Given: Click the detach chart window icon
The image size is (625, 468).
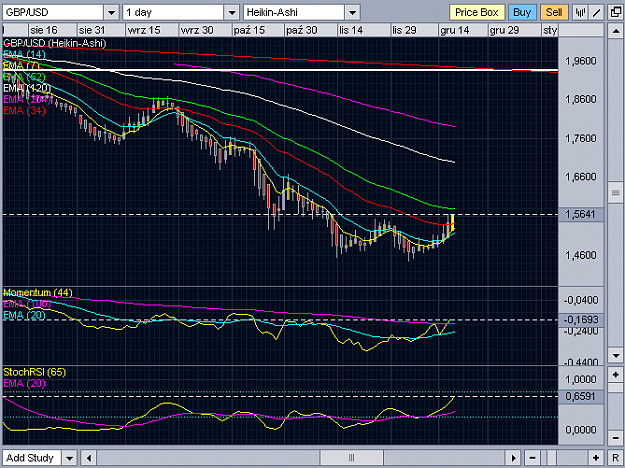Looking at the screenshot, I should tap(615, 13).
